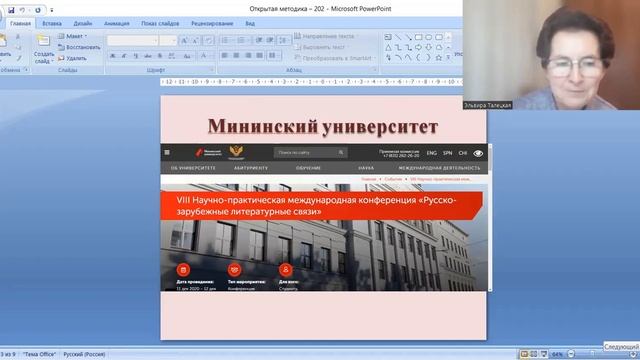The height and width of the screenshot is (360, 640).
Task: Click the zoom out minus button
Action: [571, 354]
